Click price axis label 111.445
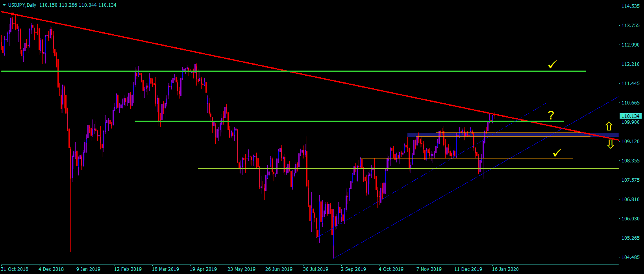The height and width of the screenshot is (274, 644). pyautogui.click(x=630, y=84)
